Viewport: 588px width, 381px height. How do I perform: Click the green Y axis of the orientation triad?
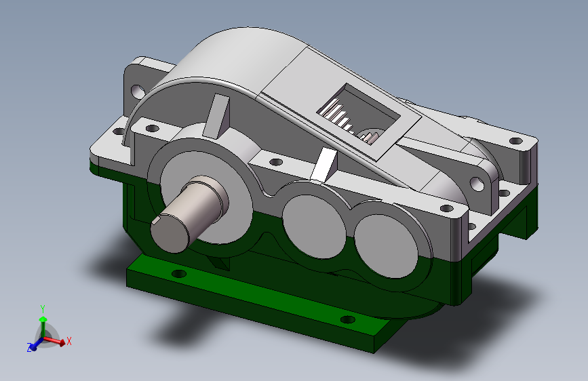coord(43,327)
